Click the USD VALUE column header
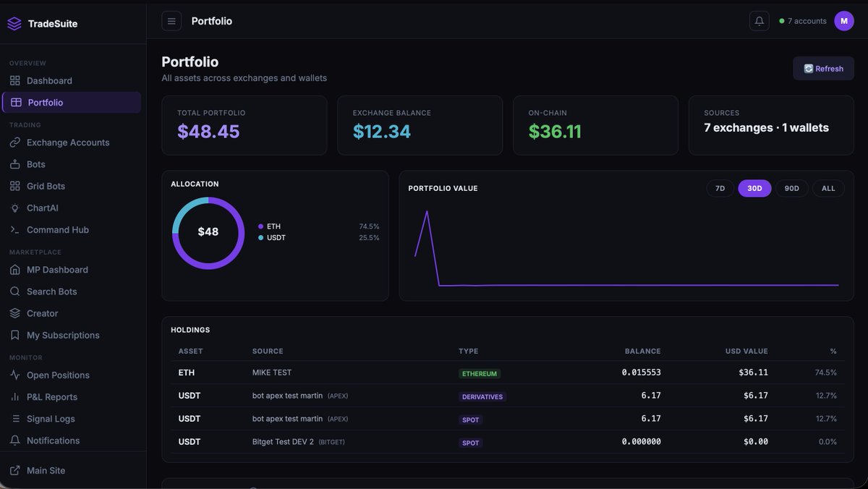This screenshot has width=868, height=489. 746,351
